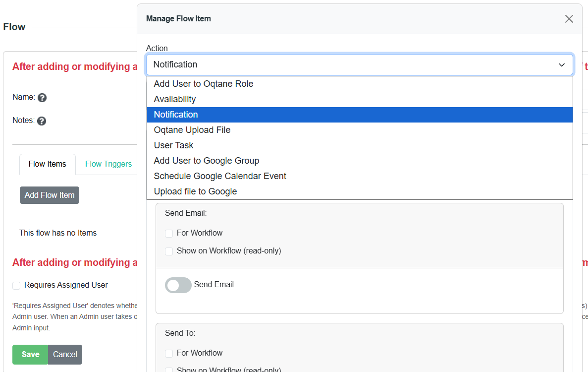Choose Add User to Google Group
The image size is (588, 372).
(360, 161)
